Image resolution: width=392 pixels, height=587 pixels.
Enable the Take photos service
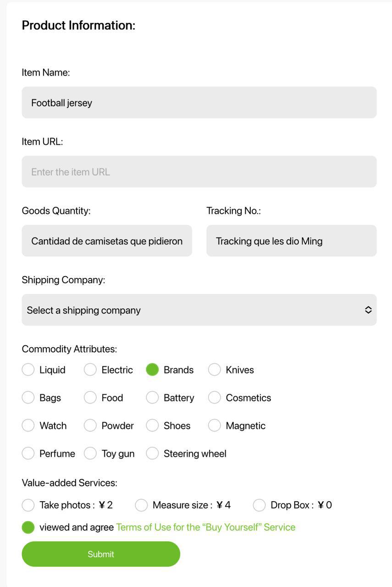pos(28,505)
